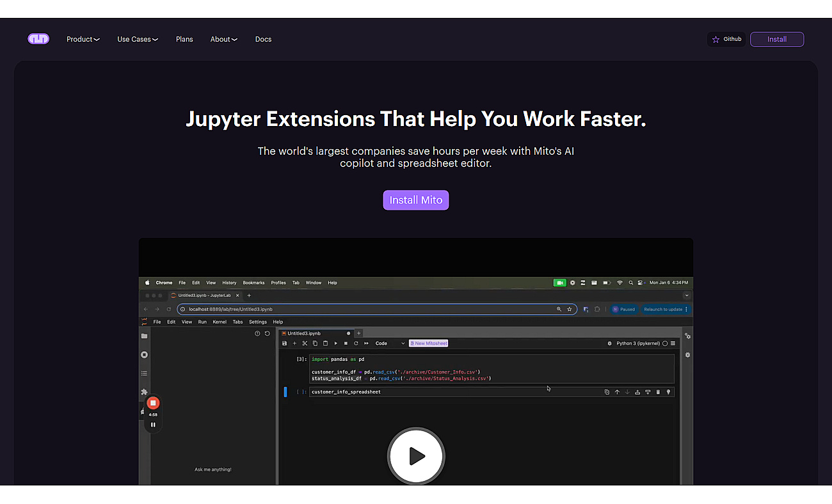This screenshot has height=504, width=832.
Task: Open the Bookmarks menu in the macOS bar
Action: [x=253, y=283]
